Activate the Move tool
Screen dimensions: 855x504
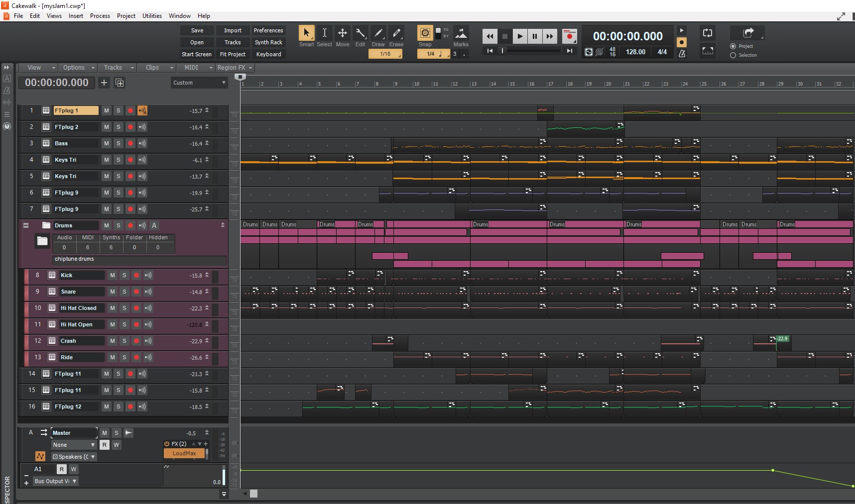point(343,33)
